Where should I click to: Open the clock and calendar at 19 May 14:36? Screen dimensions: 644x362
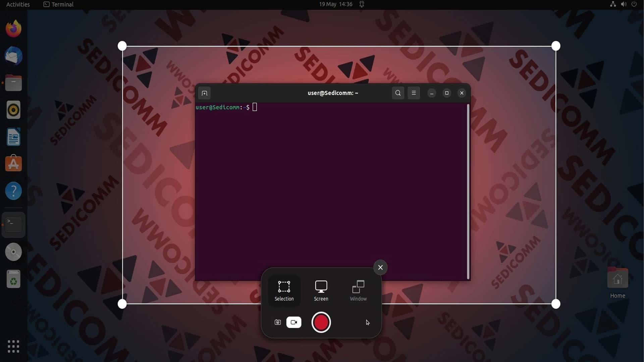pos(335,4)
